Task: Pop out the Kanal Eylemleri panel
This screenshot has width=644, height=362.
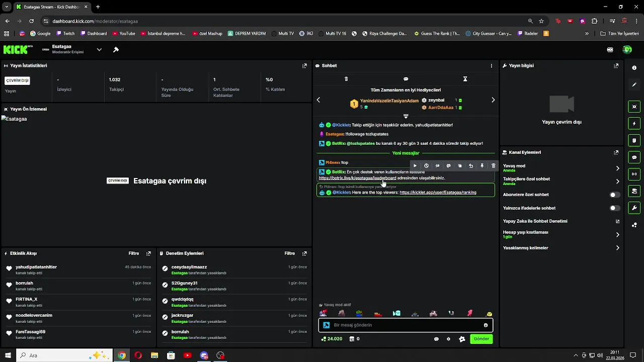Action: click(x=616, y=152)
